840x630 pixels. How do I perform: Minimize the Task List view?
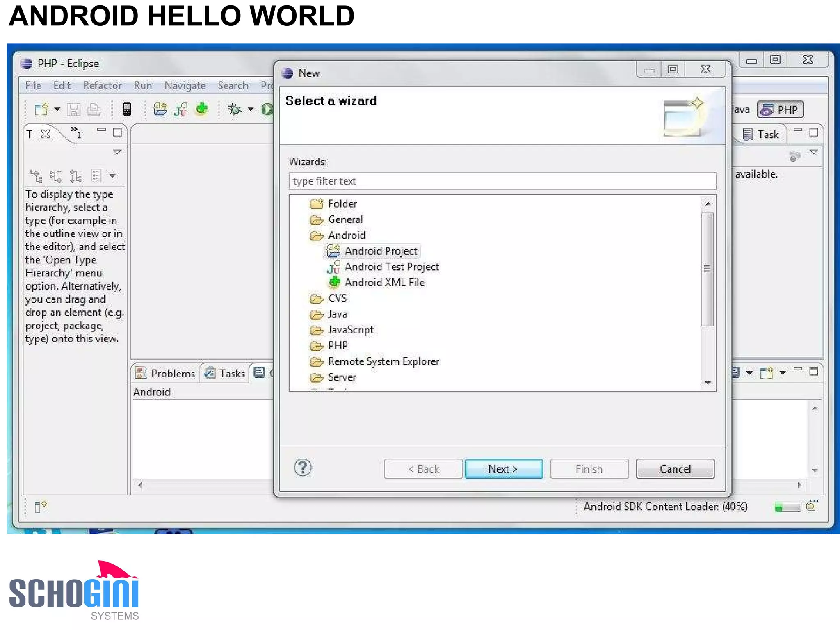(798, 130)
